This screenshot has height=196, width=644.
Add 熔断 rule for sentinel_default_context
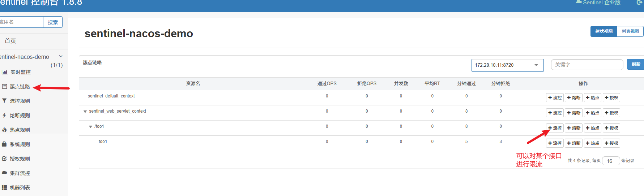pos(574,98)
